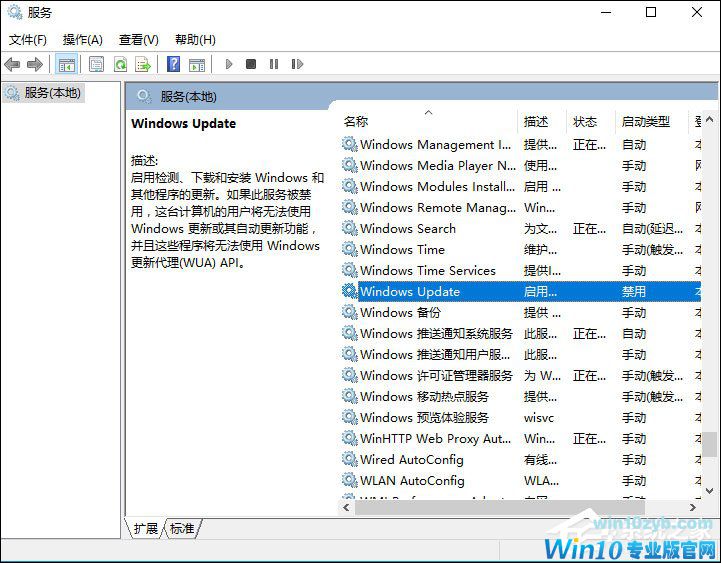721x563 pixels.
Task: Select the Windows Time Services row
Action: [x=521, y=270]
